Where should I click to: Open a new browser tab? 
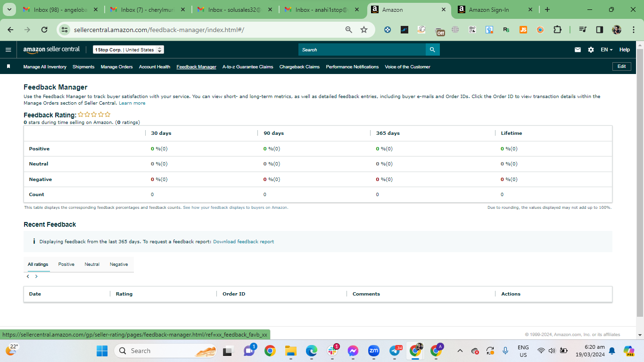pyautogui.click(x=547, y=9)
